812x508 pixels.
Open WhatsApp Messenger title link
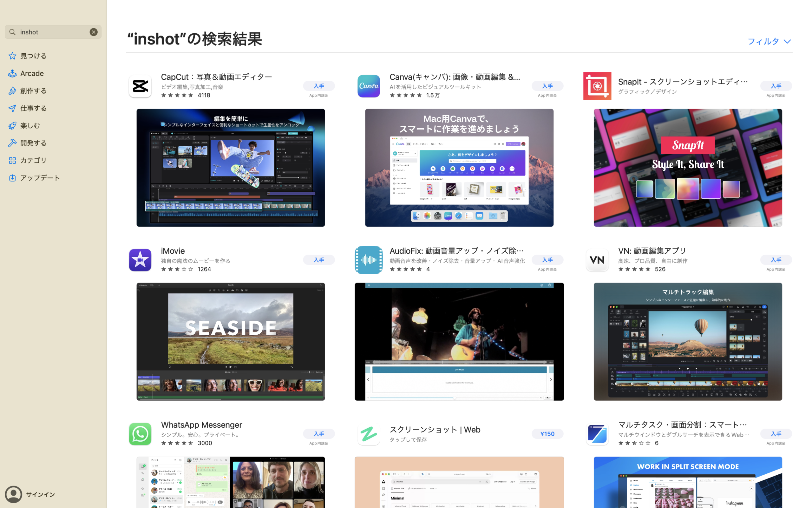point(201,425)
